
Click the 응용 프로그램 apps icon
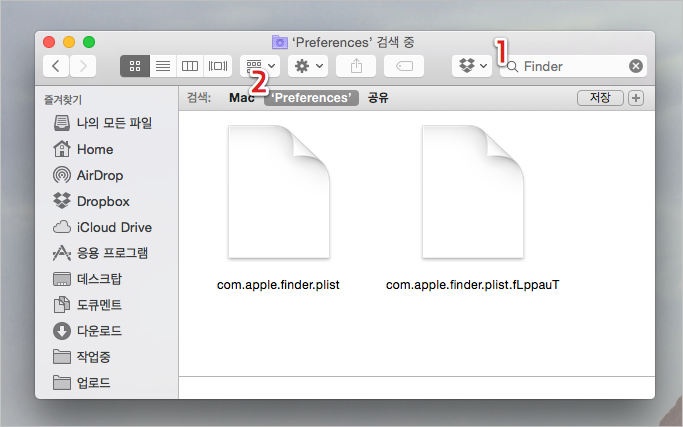(62, 253)
